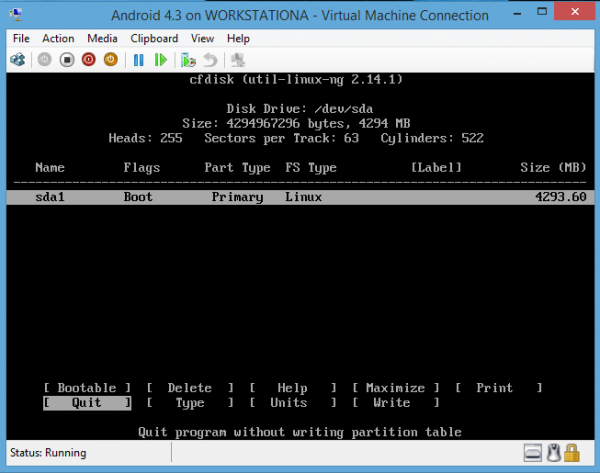Select the Maximize option in cfdisk
The width and height of the screenshot is (600, 473).
pyautogui.click(x=396, y=388)
